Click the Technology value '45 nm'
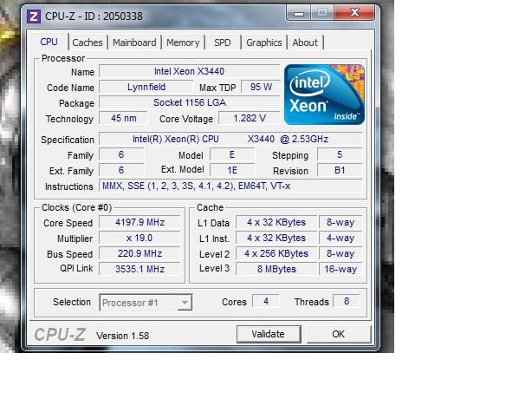Screen dimensions: 532x399 [124, 118]
